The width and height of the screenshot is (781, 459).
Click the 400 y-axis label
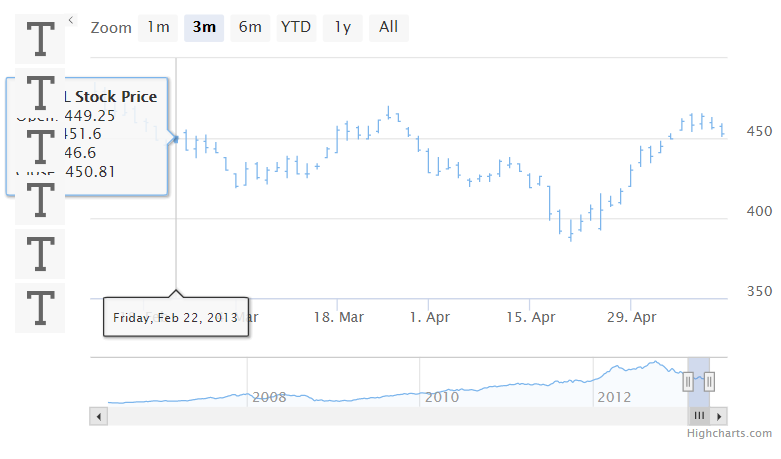(759, 211)
